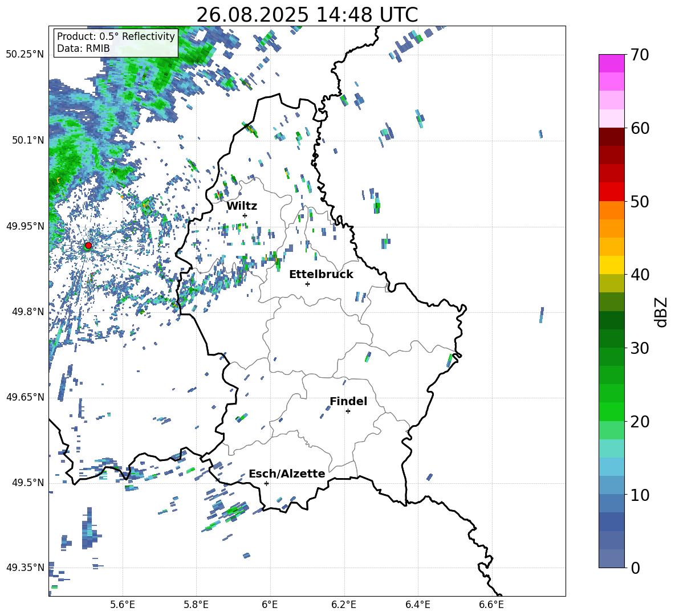Click the bright red 50 dBZ swatch
675x616 pixels.
point(611,192)
